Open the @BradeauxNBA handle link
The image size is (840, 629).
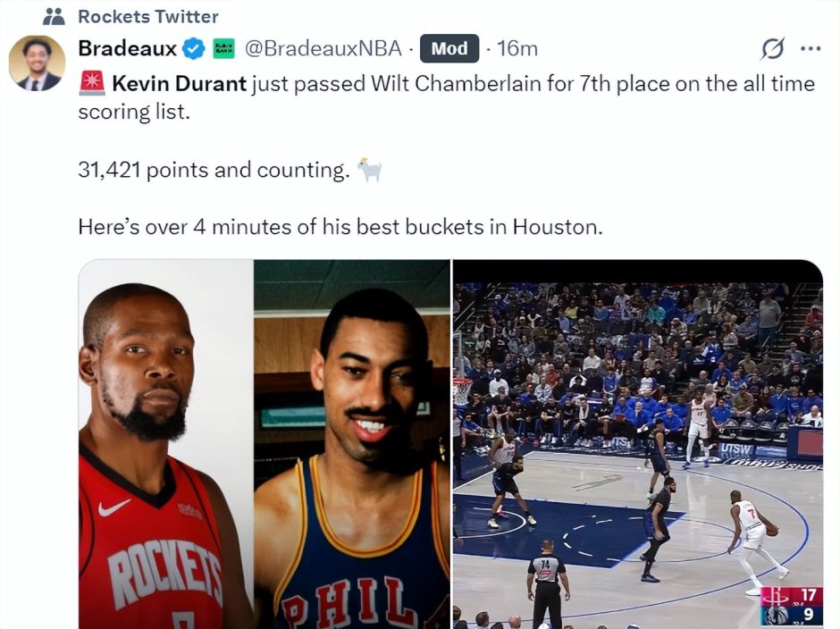tap(323, 49)
